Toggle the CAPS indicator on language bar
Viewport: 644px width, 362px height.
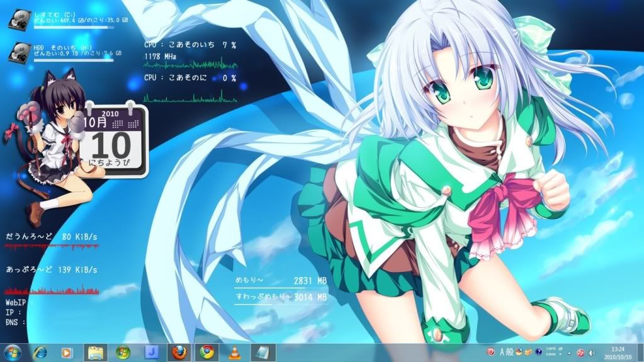(551, 349)
